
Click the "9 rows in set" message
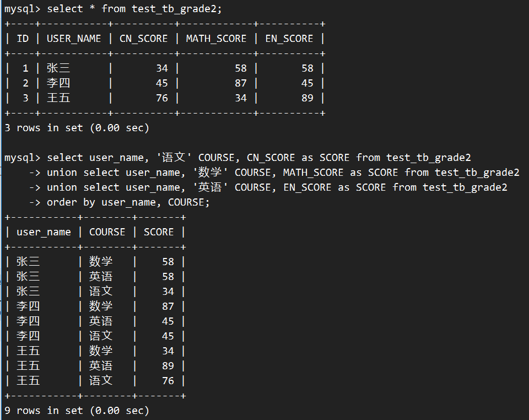point(77,411)
